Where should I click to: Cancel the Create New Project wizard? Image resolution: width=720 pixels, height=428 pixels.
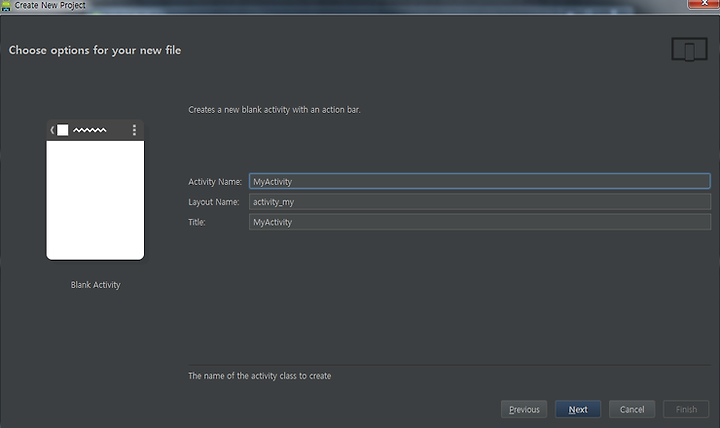[632, 409]
